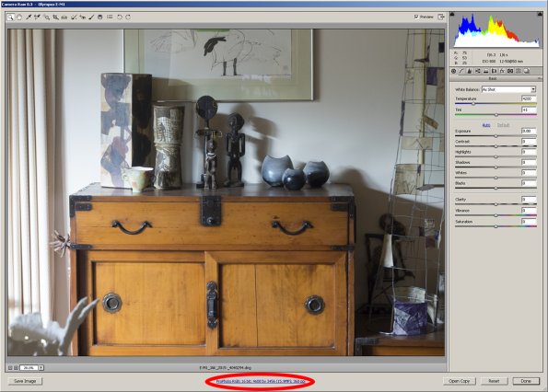Viewport: 548px width, 392px height.
Task: Switch to the Detail panel tab
Action: click(x=470, y=71)
